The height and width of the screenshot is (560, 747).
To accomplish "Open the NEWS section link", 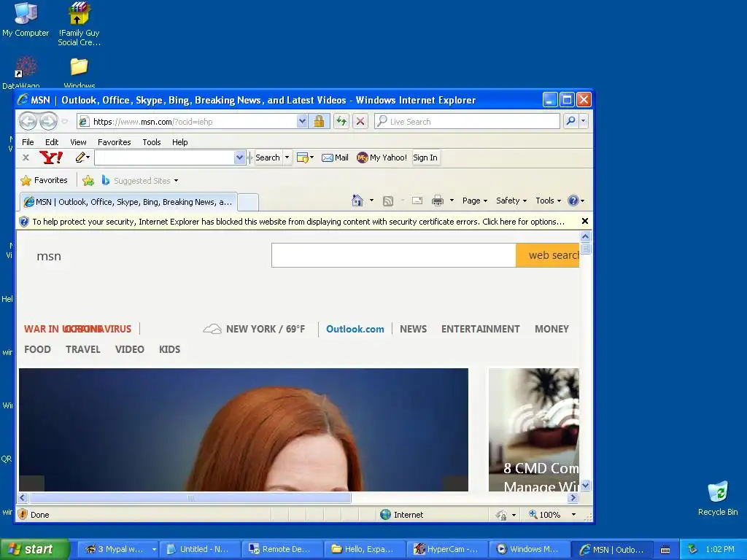I will click(x=413, y=329).
